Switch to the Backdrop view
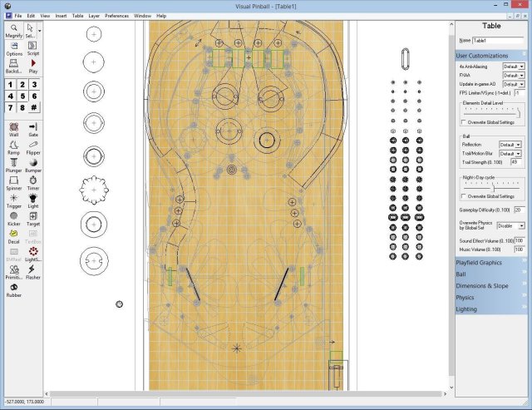 (x=14, y=67)
